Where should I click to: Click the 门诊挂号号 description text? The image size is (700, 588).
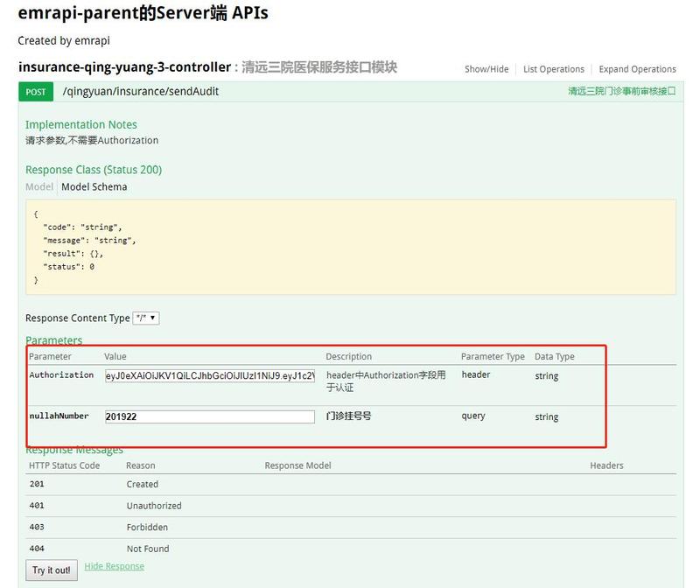(348, 416)
